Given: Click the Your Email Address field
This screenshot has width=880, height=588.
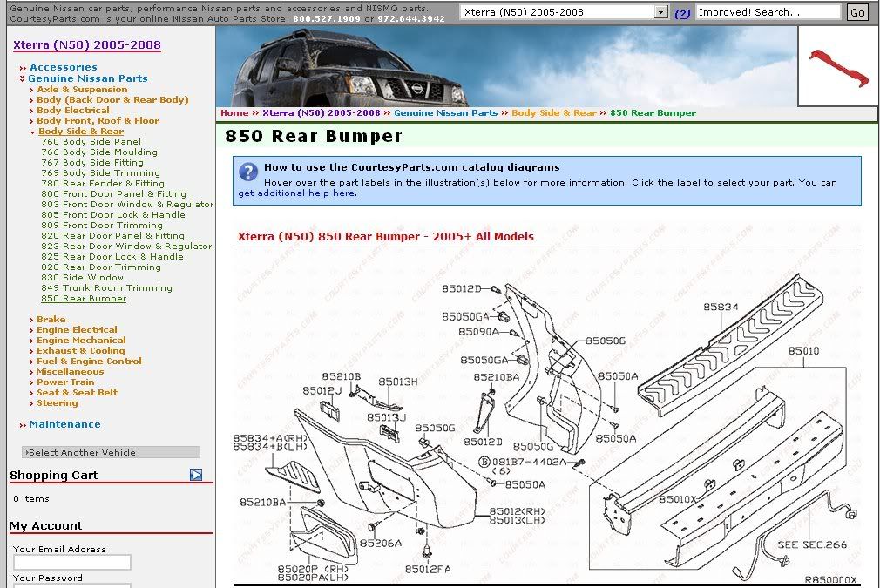Looking at the screenshot, I should point(71,562).
